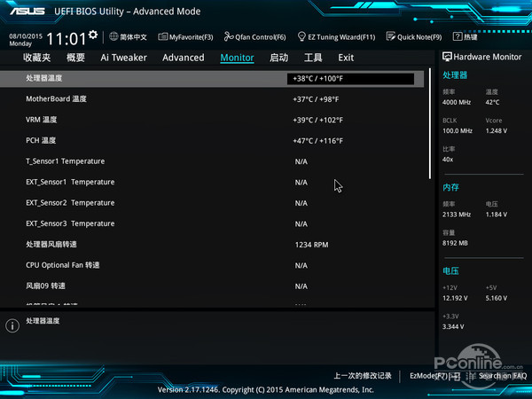
Task: Click the info circle icon
Action: (12, 325)
